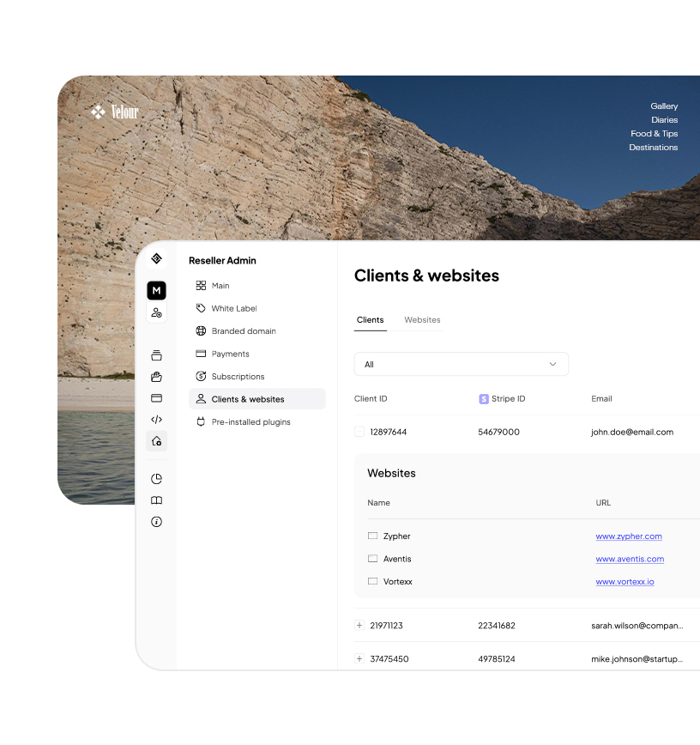Select the Main dashboard icon in sidebar
This screenshot has height=745, width=700.
click(x=202, y=285)
